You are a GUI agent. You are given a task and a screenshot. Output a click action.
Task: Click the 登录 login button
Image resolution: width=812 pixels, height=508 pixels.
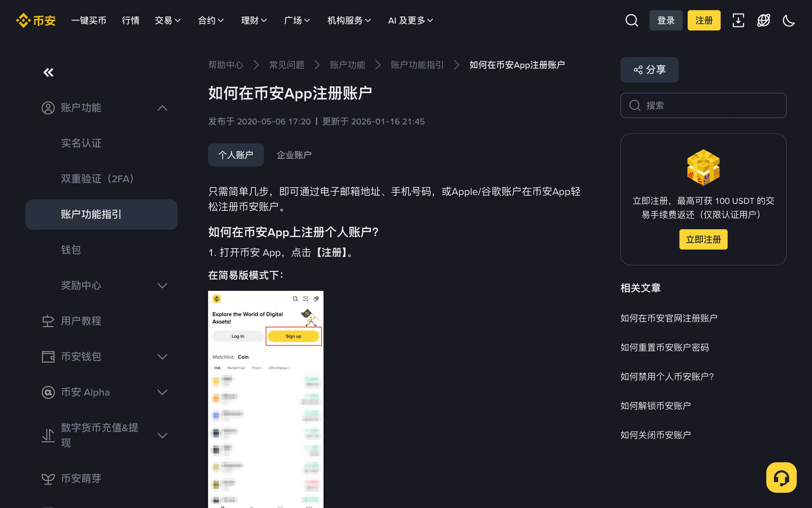[x=666, y=21]
